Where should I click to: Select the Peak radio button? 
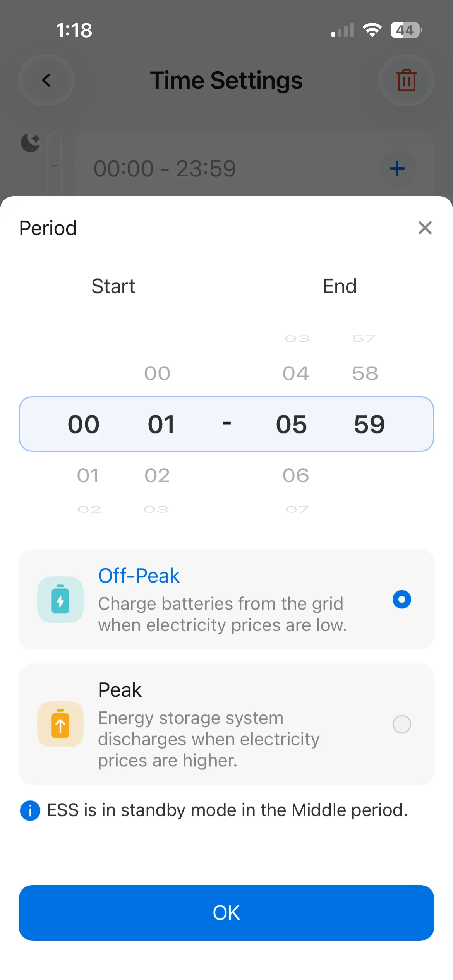coord(402,724)
